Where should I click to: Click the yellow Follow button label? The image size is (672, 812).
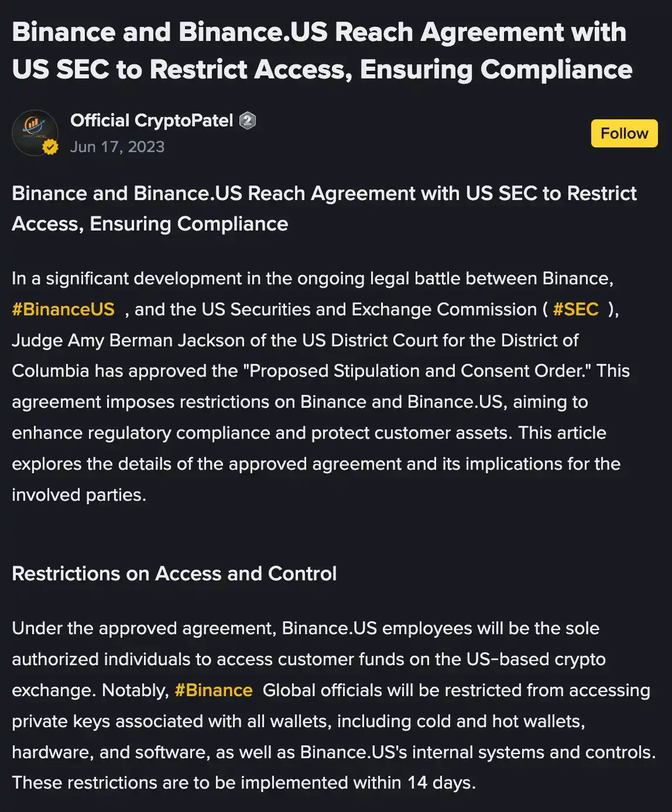pos(624,133)
